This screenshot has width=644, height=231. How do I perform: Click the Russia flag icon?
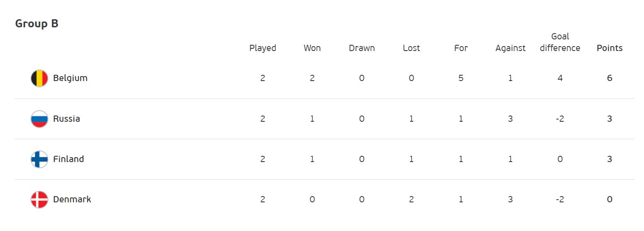click(39, 119)
